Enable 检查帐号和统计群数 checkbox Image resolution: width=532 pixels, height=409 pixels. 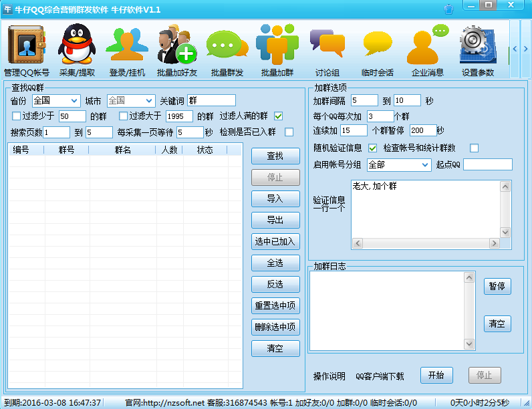click(x=475, y=148)
